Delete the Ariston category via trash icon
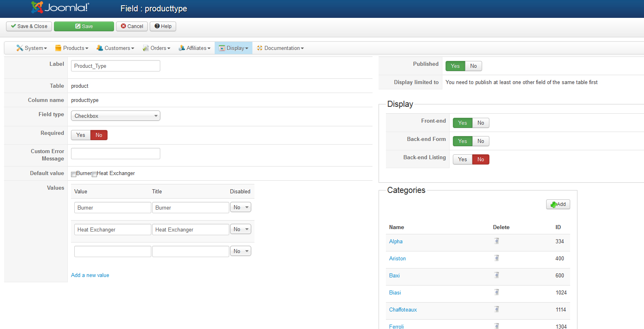The width and height of the screenshot is (644, 329). (497, 258)
